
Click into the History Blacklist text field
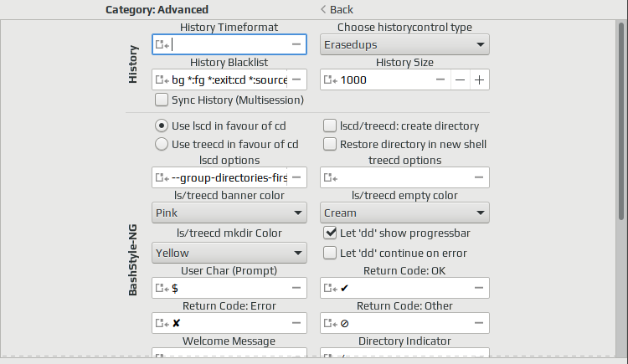click(x=229, y=79)
